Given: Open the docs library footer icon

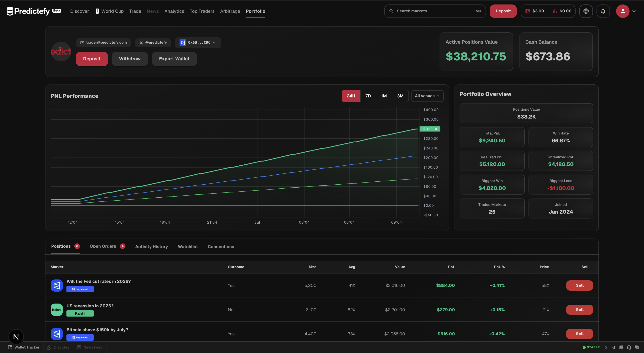Looking at the screenshot, I should tap(621, 347).
